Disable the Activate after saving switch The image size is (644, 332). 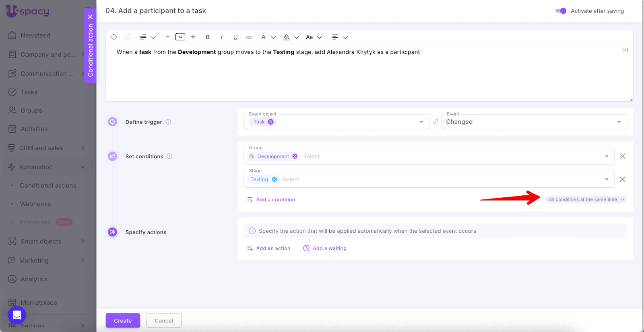(x=561, y=11)
